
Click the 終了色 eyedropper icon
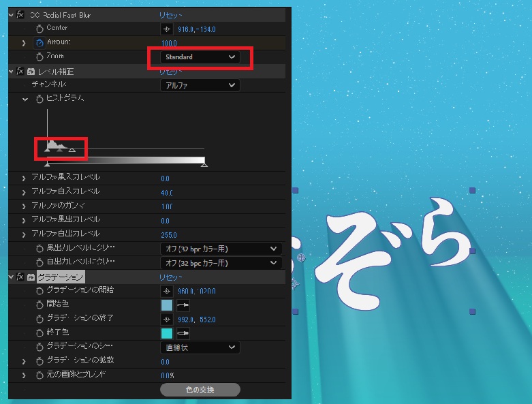pos(183,333)
